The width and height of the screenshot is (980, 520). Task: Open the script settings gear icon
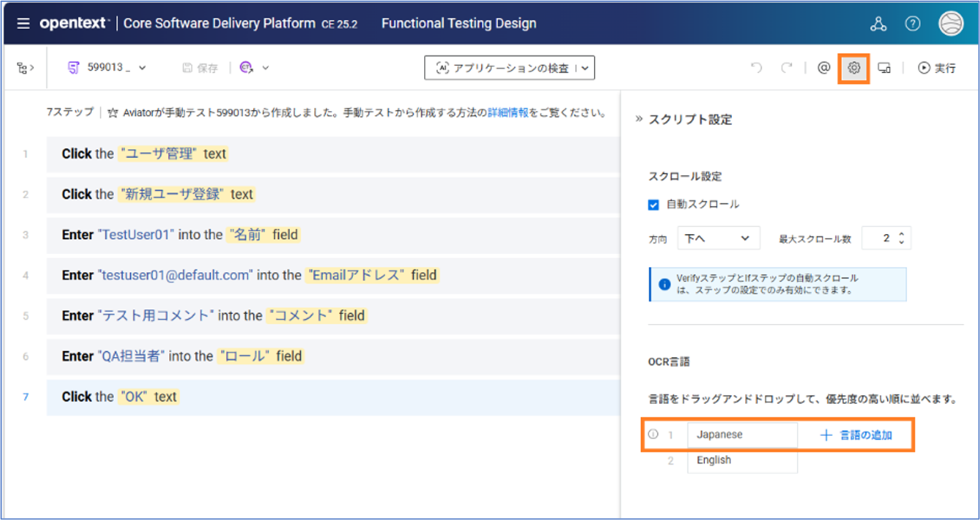[x=854, y=68]
